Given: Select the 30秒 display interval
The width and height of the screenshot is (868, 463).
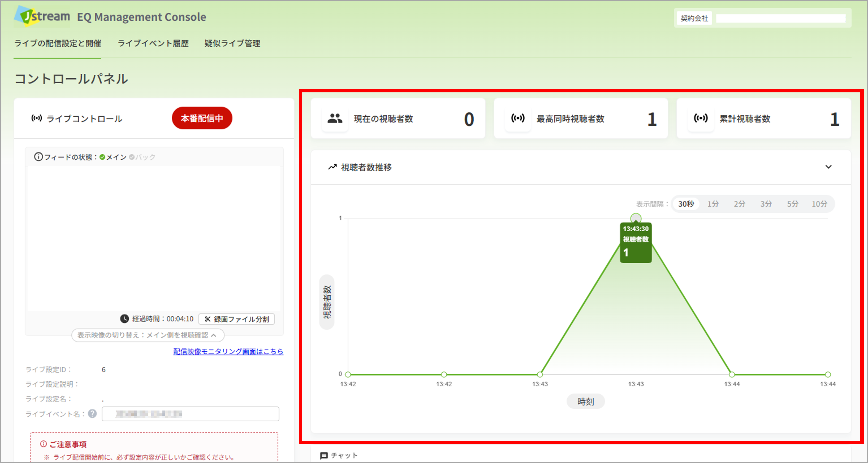Looking at the screenshot, I should click(686, 204).
